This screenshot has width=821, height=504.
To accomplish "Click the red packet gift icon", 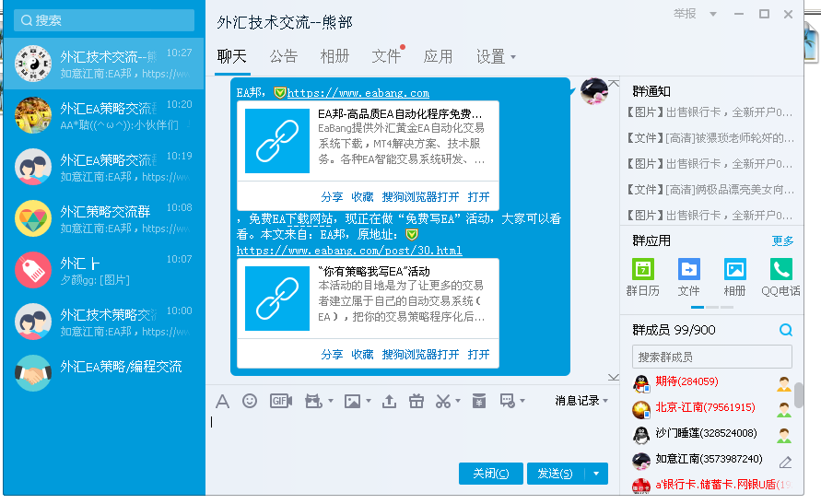I will pos(313,401).
